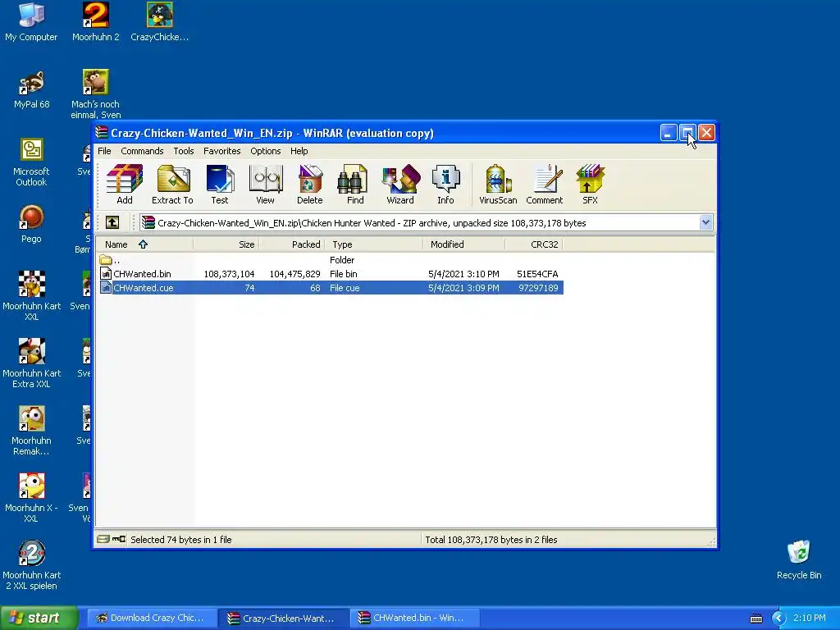Sort by Modified column header

464,244
